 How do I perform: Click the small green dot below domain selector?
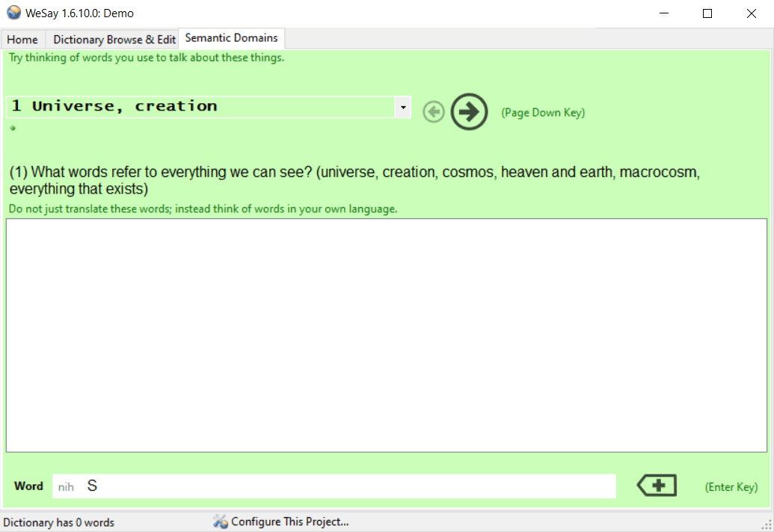[x=12, y=128]
